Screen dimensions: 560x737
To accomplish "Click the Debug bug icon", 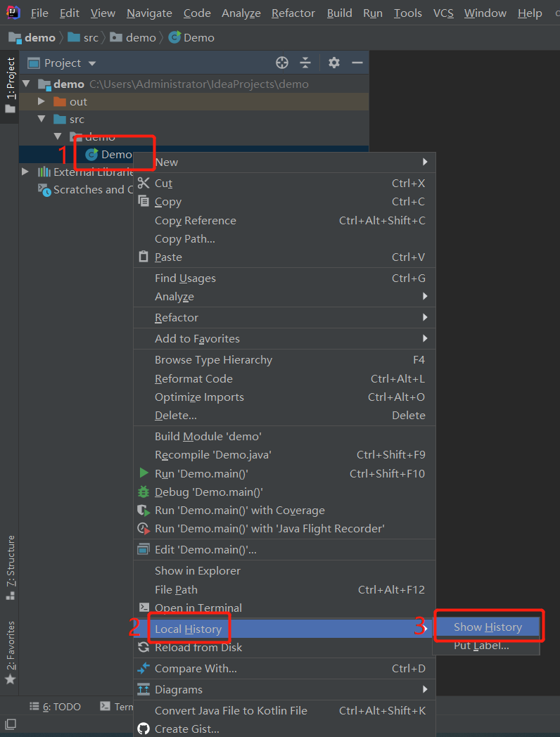I will (x=144, y=492).
